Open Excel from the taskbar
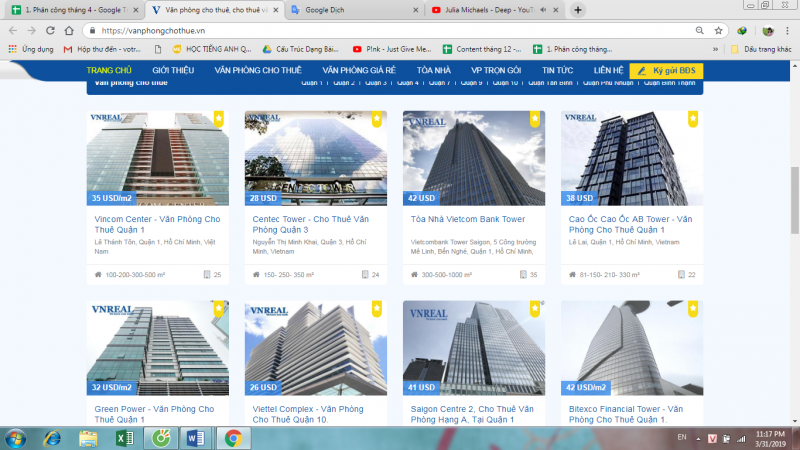The width and height of the screenshot is (800, 450). (x=124, y=438)
